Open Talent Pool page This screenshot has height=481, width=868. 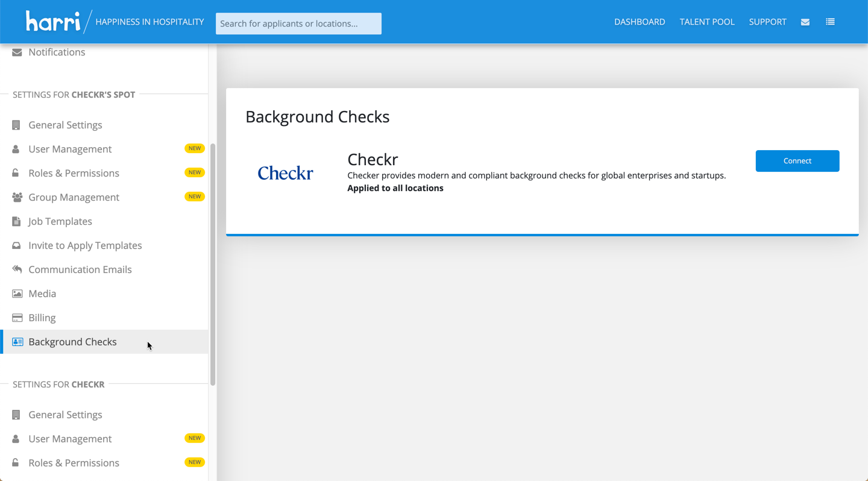click(707, 22)
